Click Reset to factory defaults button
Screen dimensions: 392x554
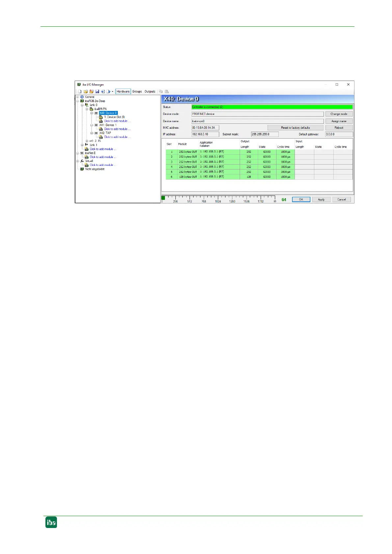pyautogui.click(x=295, y=128)
